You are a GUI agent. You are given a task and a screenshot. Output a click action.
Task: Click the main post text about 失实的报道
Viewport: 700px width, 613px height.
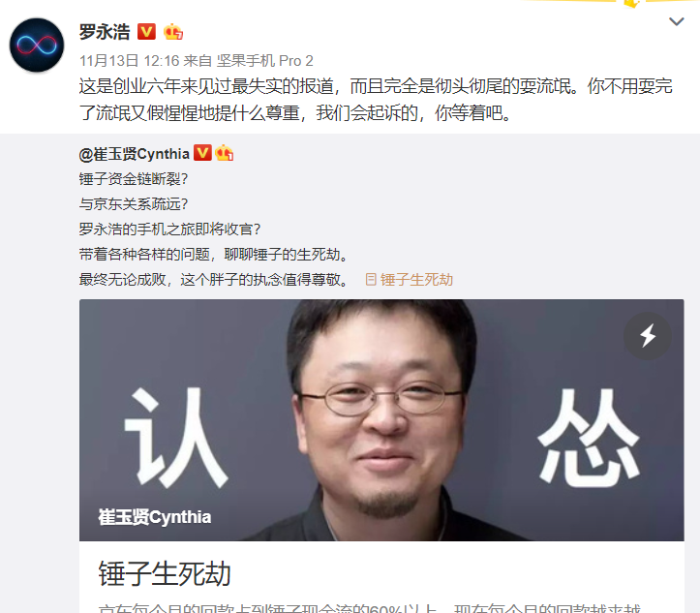[x=376, y=100]
